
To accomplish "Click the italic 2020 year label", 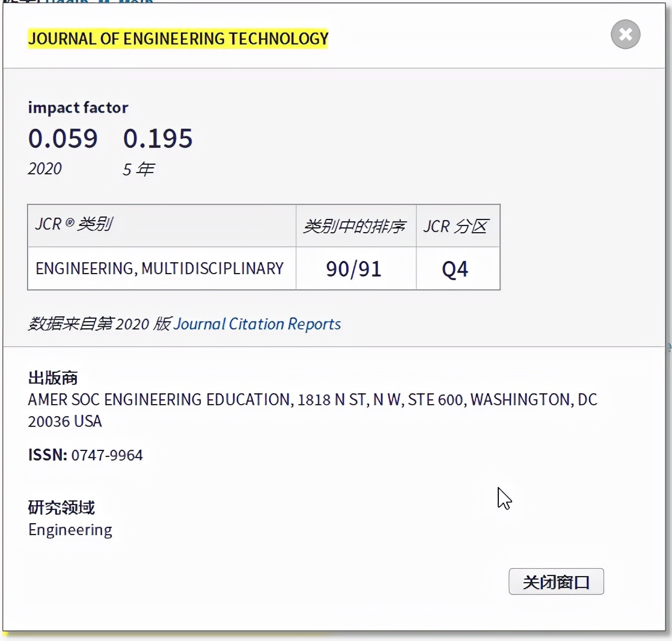I will 45,168.
